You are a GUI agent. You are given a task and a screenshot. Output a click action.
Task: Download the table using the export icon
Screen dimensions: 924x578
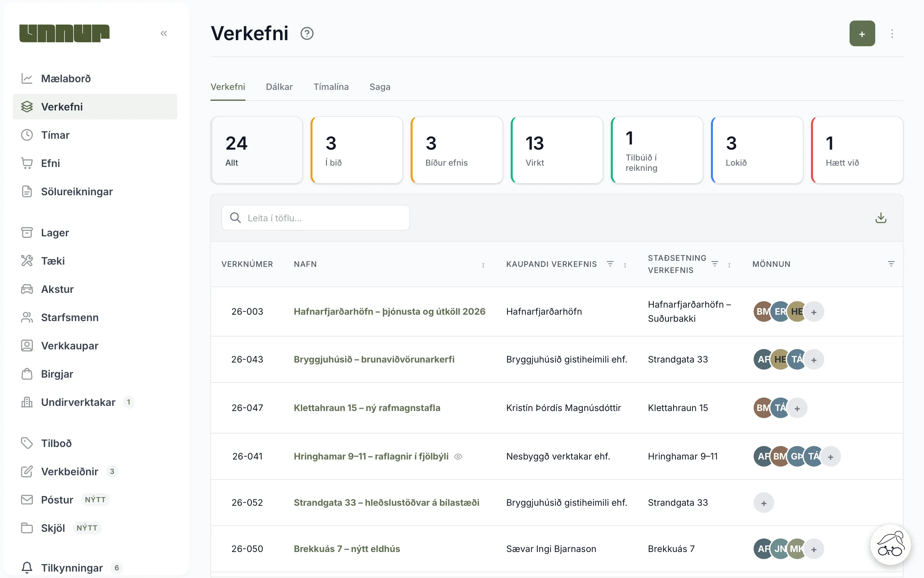coord(880,218)
